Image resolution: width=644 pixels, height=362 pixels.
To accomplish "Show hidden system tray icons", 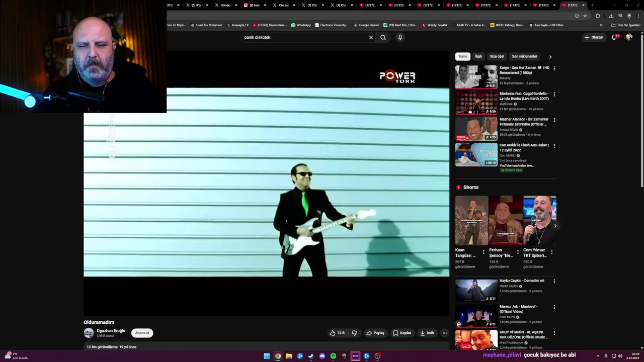I will [598, 356].
